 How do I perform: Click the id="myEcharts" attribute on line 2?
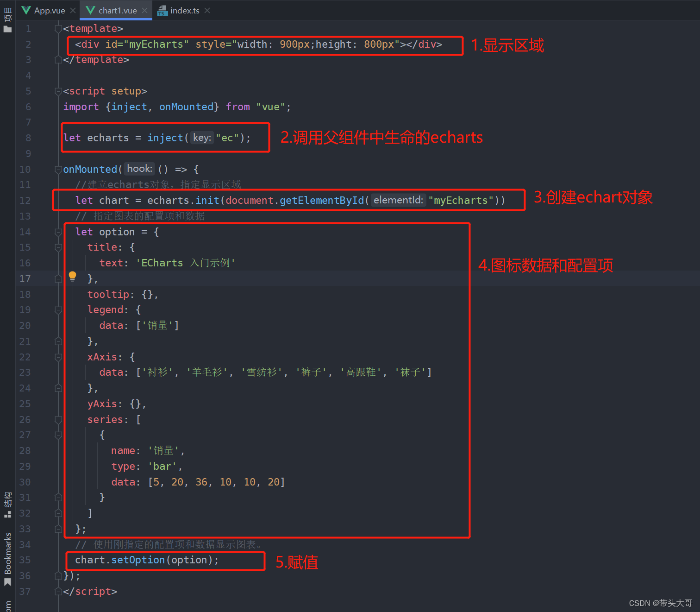147,44
